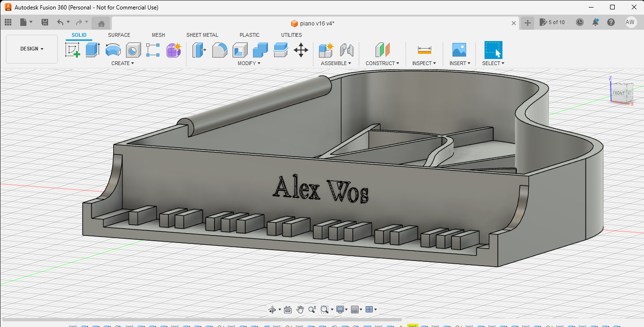Activate the Shell tool
Image resolution: width=644 pixels, height=327 pixels.
tap(240, 50)
